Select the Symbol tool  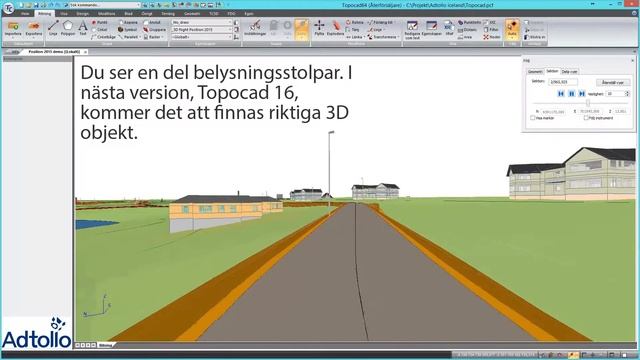(x=128, y=30)
